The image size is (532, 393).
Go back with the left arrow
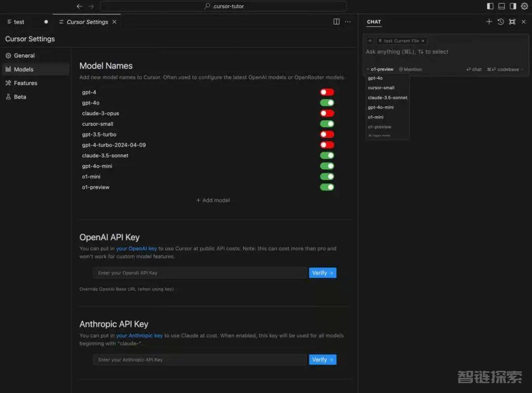click(79, 6)
